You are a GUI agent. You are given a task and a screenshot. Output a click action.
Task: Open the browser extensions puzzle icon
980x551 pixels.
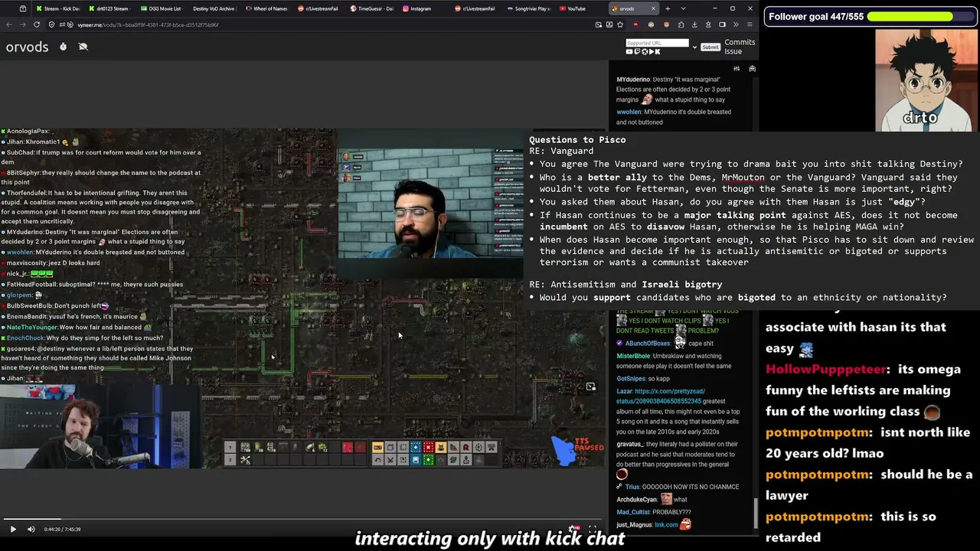coord(681,24)
